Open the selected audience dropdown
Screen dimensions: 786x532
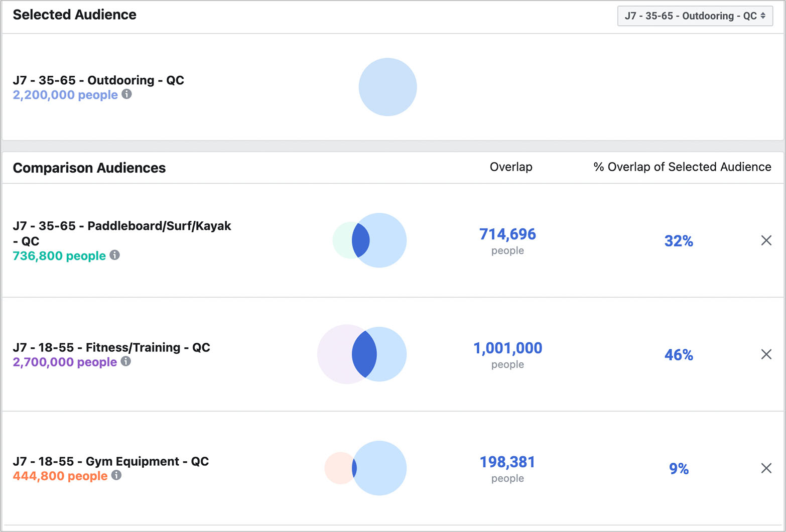695,16
